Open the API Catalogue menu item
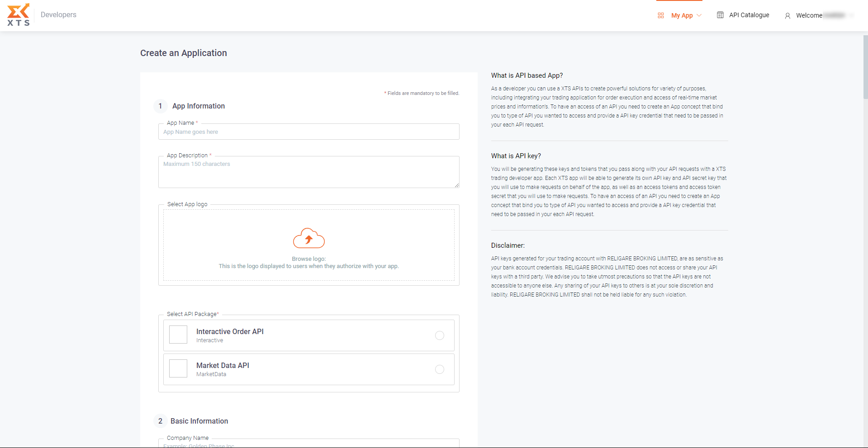 (x=749, y=15)
